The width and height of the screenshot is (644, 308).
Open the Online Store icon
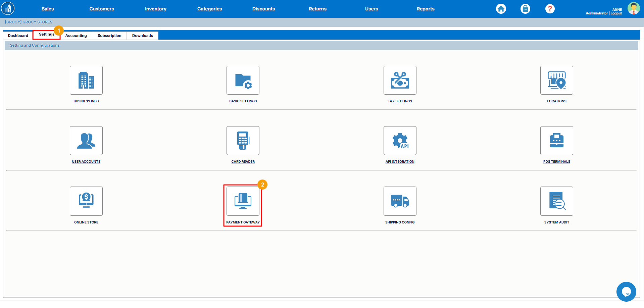86,201
